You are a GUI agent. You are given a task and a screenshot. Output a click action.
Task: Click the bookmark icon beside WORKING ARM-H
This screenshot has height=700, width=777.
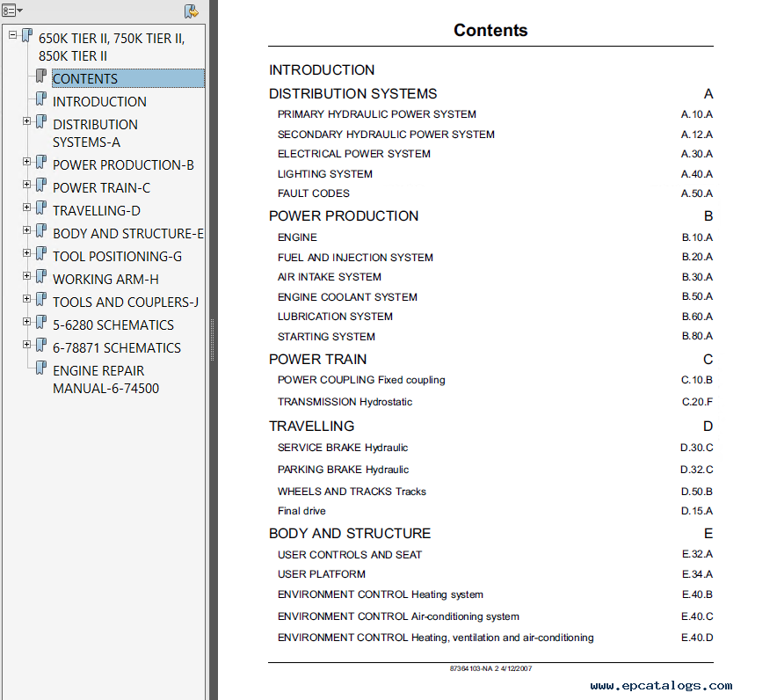coord(41,276)
